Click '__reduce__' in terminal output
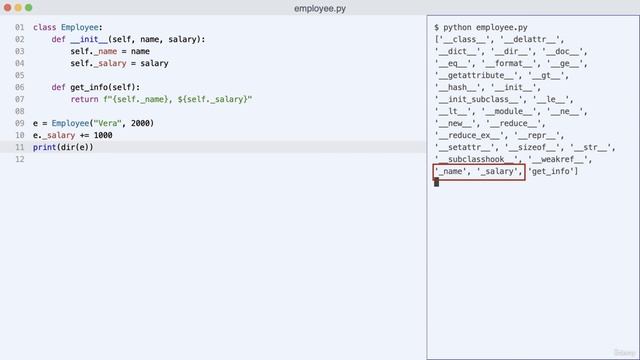The image size is (640, 360). [x=514, y=123]
